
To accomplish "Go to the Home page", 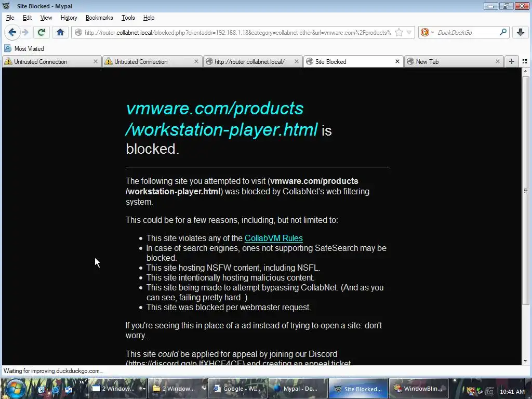I will 60,32.
